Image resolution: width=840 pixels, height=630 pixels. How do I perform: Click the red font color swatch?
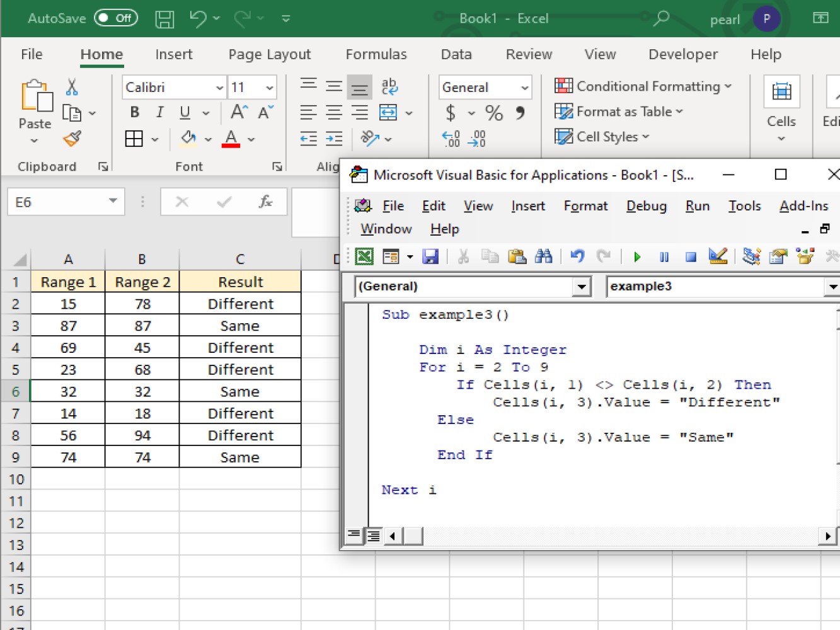(x=231, y=139)
